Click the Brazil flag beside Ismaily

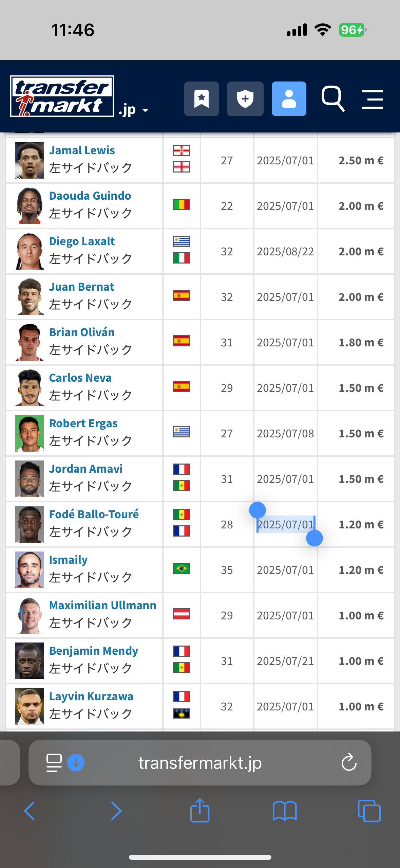pos(182,568)
